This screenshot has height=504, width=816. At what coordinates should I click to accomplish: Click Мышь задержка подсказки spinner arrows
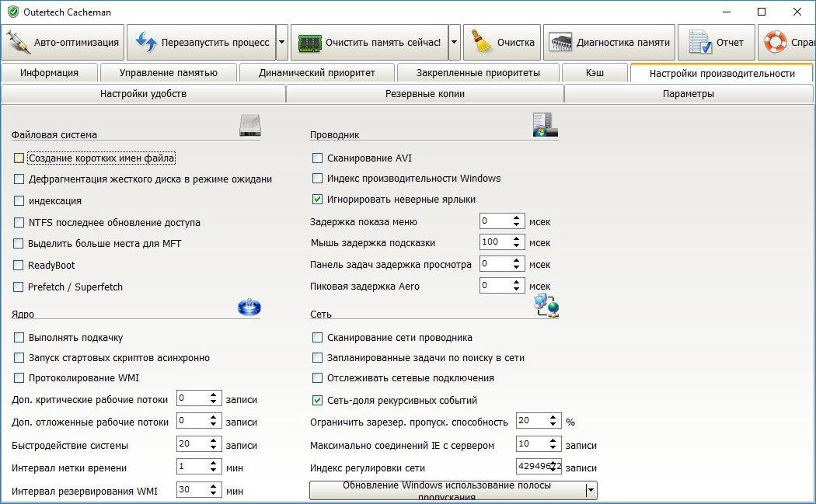point(516,242)
